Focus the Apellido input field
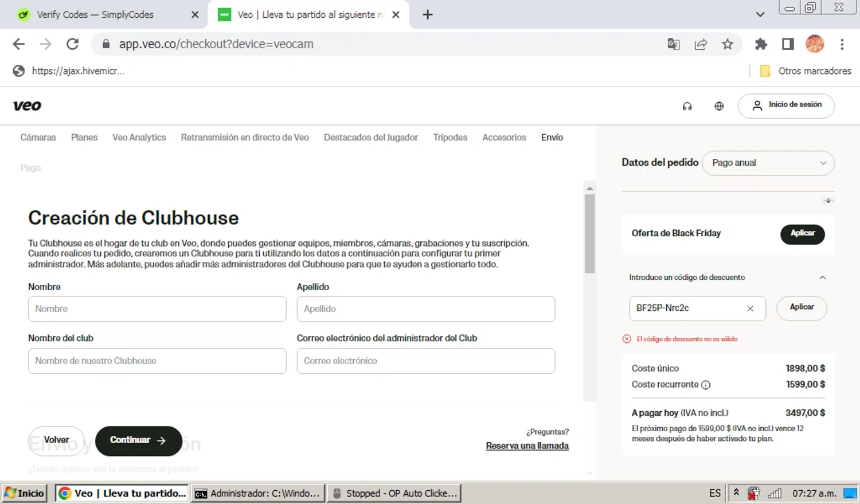860x504 pixels. pyautogui.click(x=426, y=309)
